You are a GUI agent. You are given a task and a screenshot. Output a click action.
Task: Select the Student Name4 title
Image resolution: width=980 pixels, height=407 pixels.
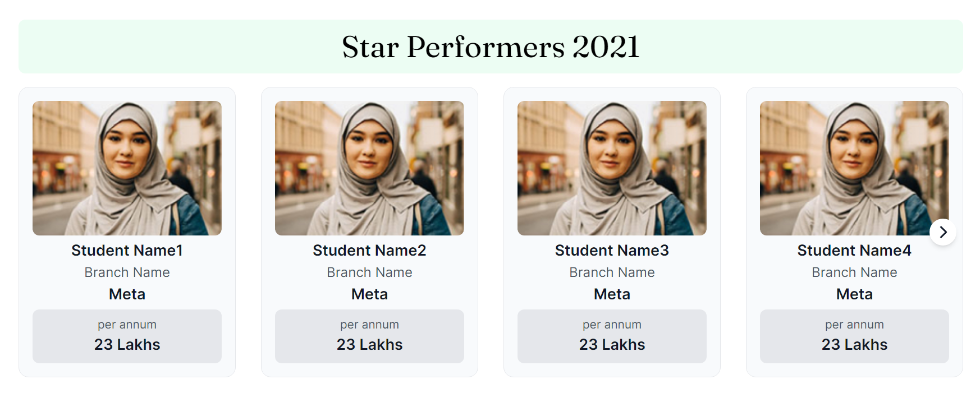854,251
